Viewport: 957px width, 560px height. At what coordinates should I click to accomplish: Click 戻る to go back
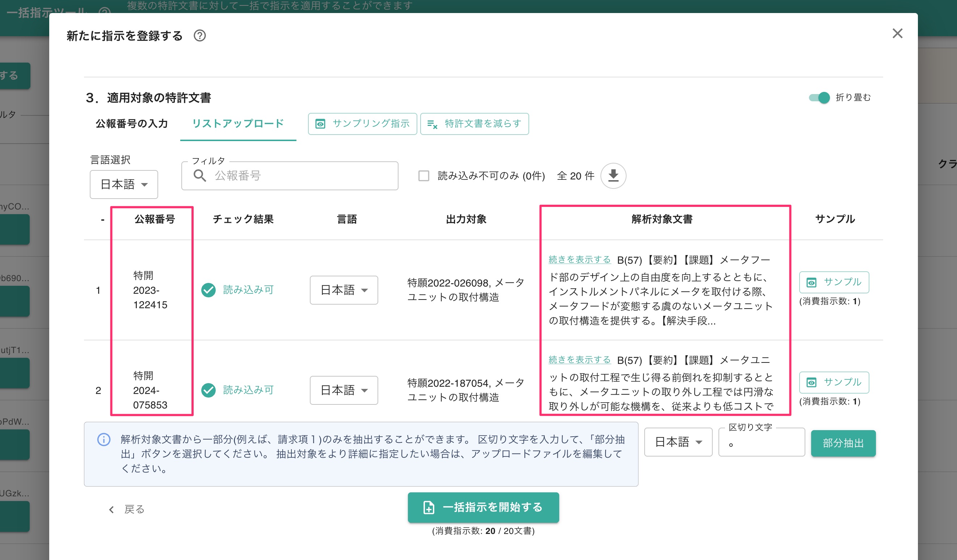[133, 509]
